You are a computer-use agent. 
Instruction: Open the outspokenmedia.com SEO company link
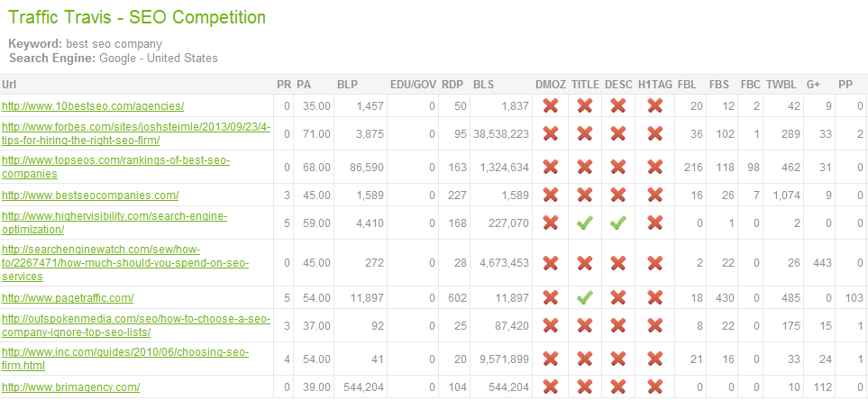click(x=136, y=326)
